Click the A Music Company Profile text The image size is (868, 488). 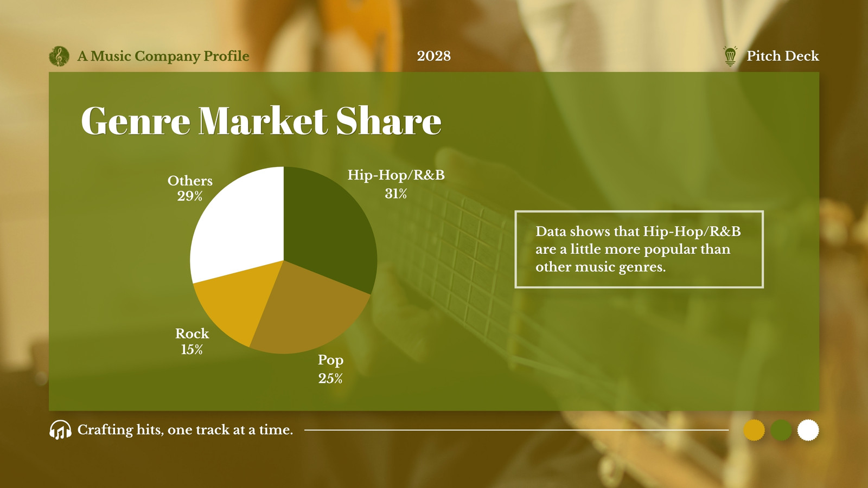[163, 56]
